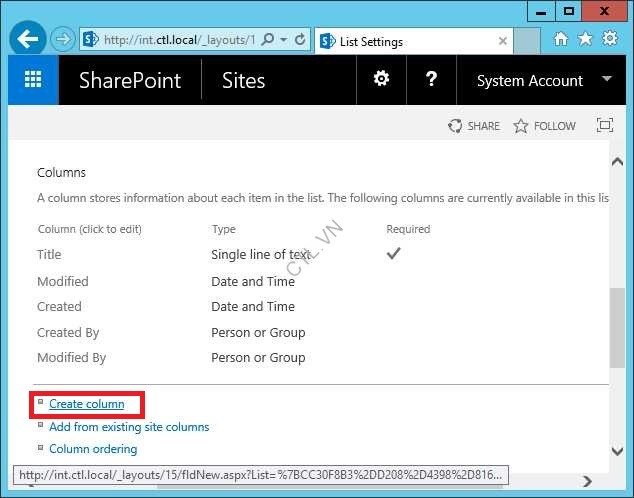The width and height of the screenshot is (634, 498).
Task: Share the site using SHARE button
Action: click(x=474, y=126)
